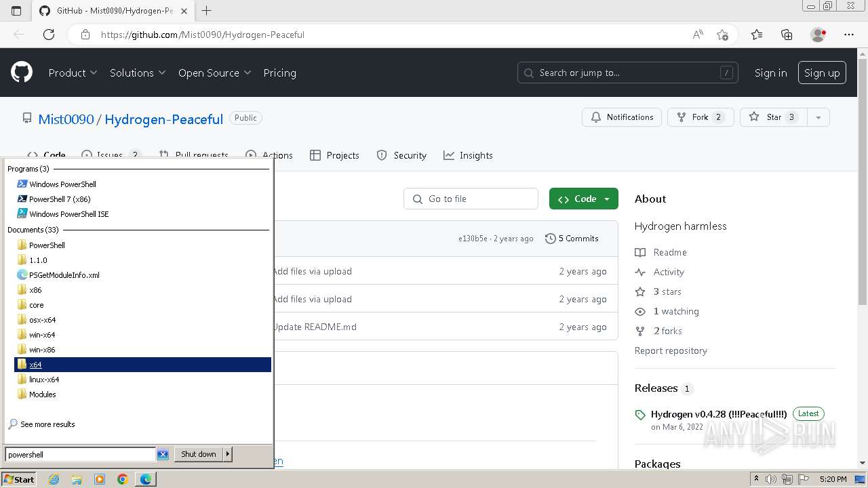This screenshot has height=488, width=868.
Task: Focus the Go to file field
Action: pos(471,199)
